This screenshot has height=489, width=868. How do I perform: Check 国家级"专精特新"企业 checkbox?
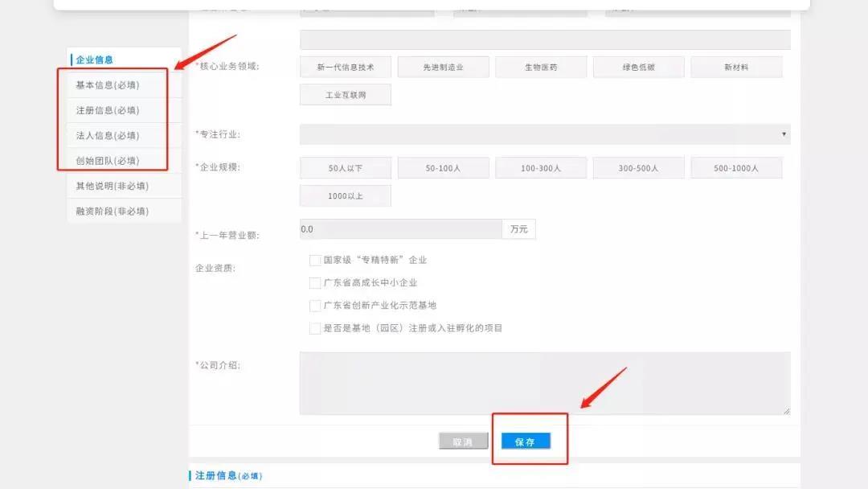coord(315,261)
